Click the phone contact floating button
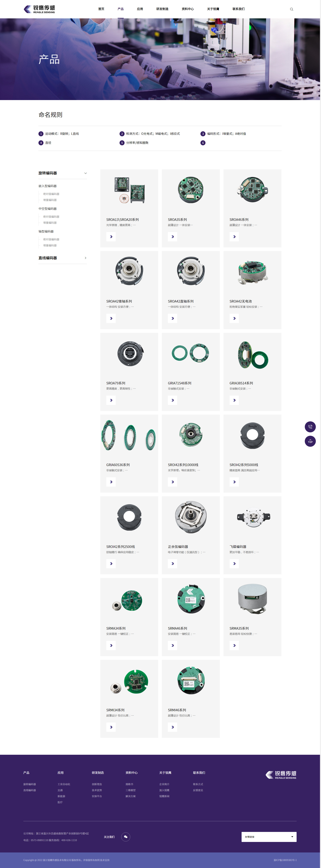Viewport: 321px width, 868px height. pos(310,427)
